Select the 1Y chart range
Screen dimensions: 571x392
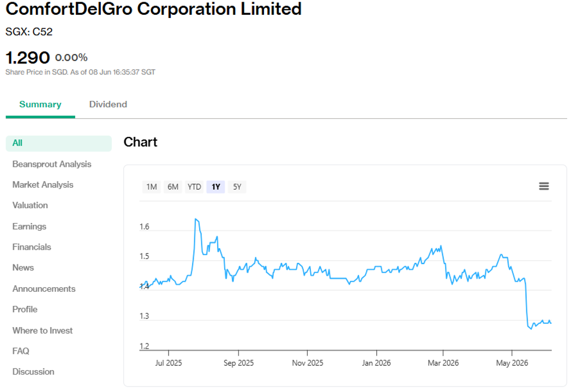click(215, 187)
